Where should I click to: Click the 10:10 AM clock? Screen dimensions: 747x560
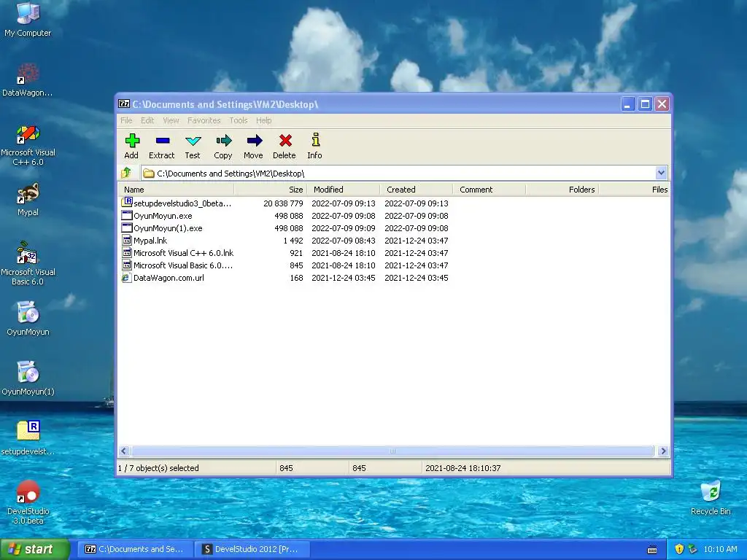click(720, 549)
